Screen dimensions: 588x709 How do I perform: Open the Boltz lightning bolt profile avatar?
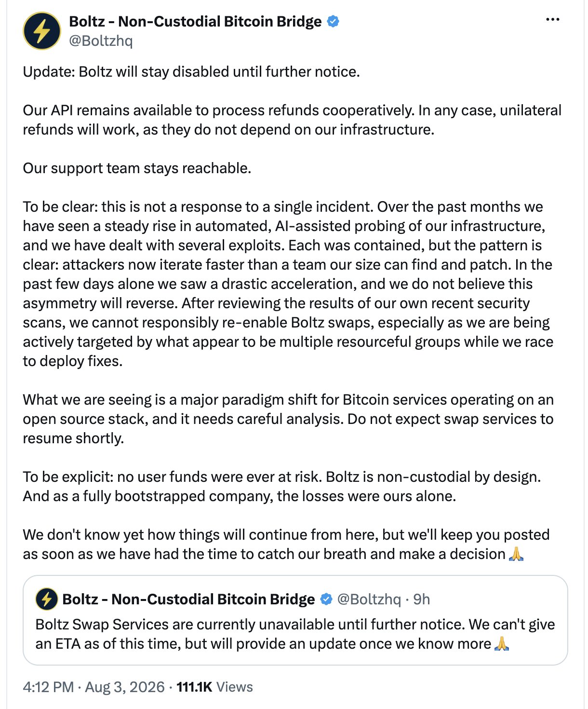pos(42,31)
